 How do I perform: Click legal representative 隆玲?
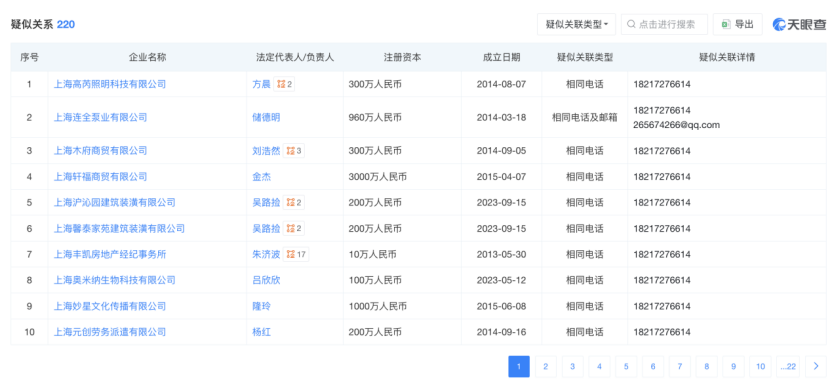262,306
